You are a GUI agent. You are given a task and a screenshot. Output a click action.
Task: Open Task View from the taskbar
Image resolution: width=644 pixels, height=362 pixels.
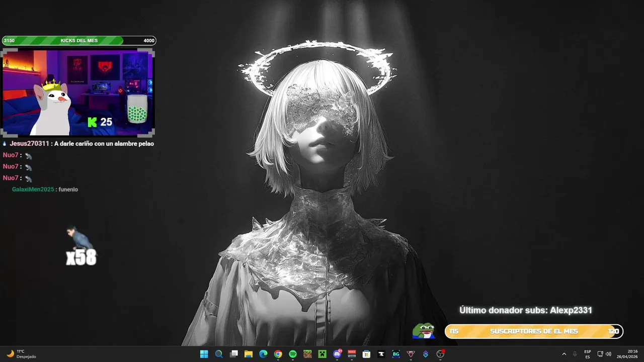tap(233, 354)
